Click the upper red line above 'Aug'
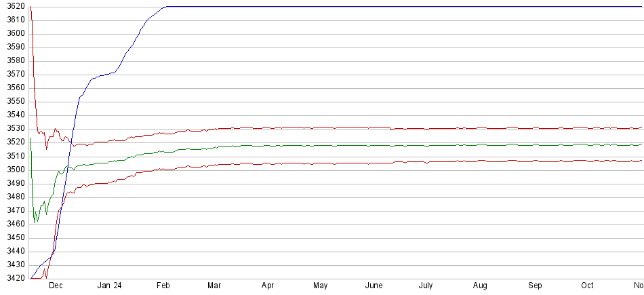Screen dimensions: 644x295 tap(480, 127)
